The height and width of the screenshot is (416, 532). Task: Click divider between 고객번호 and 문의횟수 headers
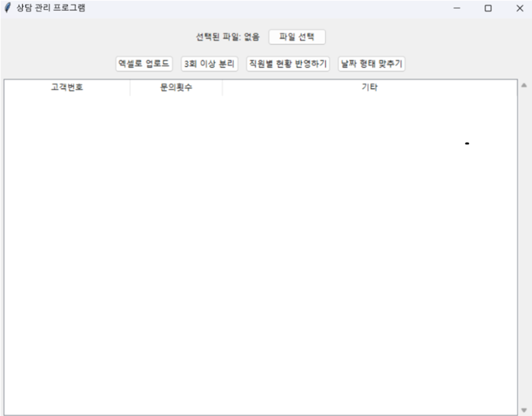[x=130, y=87]
